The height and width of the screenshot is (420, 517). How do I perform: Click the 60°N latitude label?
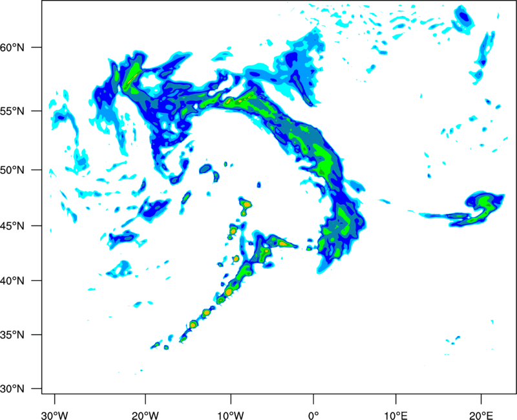[12, 47]
